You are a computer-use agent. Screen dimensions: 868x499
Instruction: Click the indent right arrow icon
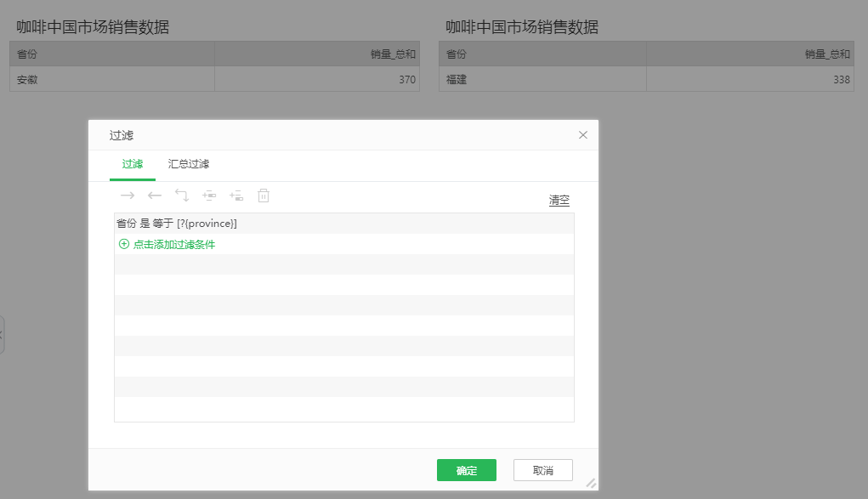tap(128, 196)
